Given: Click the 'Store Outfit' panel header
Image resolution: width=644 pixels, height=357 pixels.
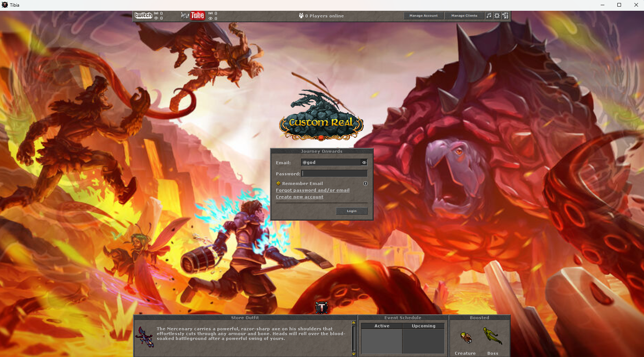Looking at the screenshot, I should click(x=245, y=318).
